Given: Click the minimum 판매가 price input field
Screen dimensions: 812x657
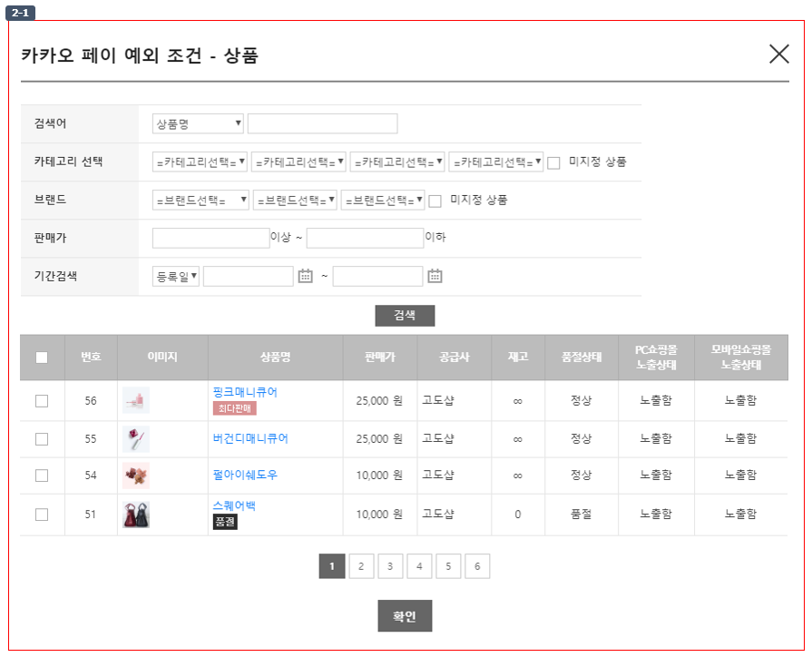Looking at the screenshot, I should [x=210, y=238].
